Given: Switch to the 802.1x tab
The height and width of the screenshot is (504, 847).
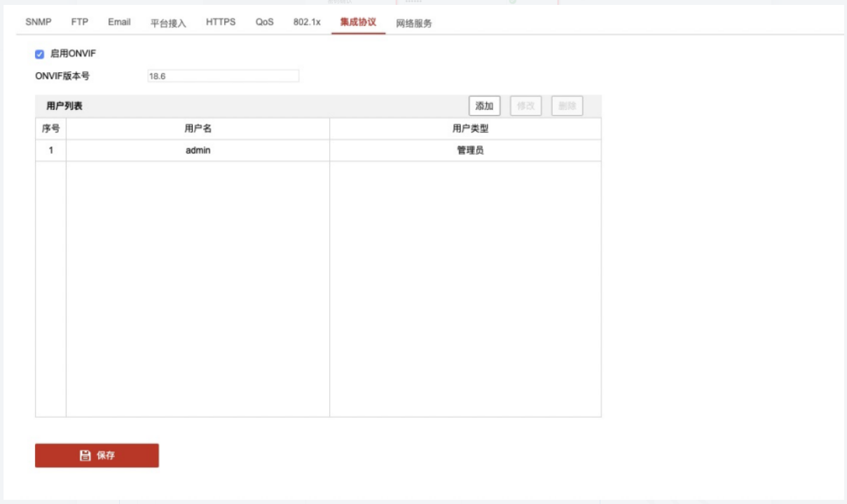Looking at the screenshot, I should coord(307,22).
